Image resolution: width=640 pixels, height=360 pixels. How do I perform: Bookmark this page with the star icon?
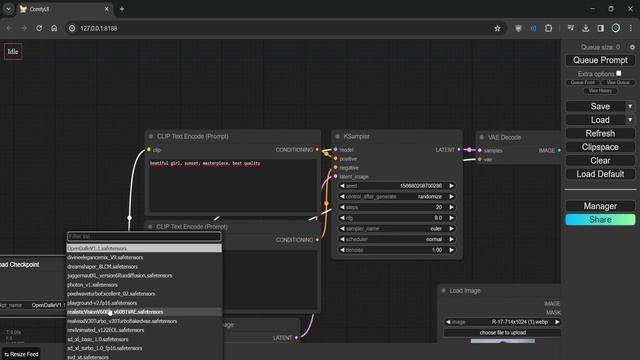point(497,28)
